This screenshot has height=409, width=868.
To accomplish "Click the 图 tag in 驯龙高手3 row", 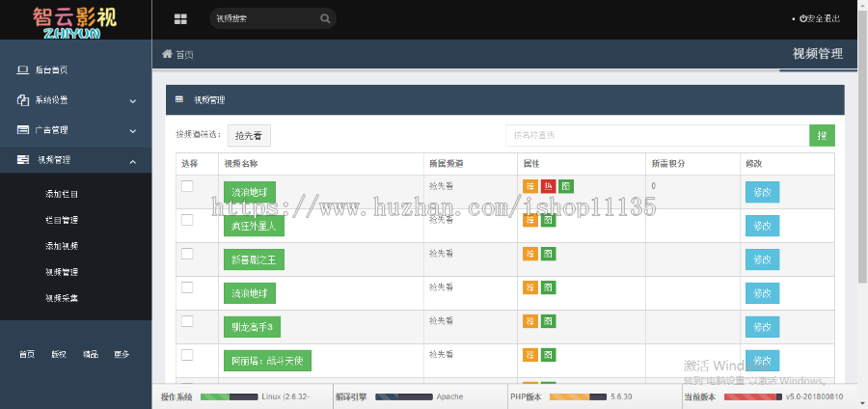I will coord(548,321).
